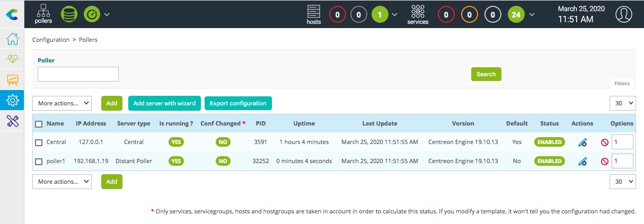Open the Monitoring heartbeat sidebar icon

coord(12,60)
